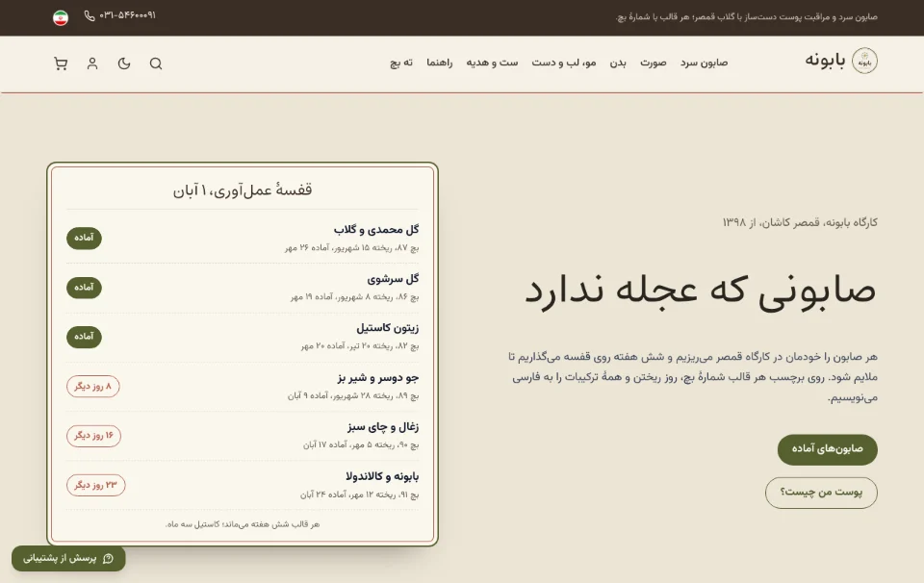Click the قفسهٔ عمل‌آوری، ۱ آبان heading
The height and width of the screenshot is (583, 924).
pyautogui.click(x=243, y=190)
